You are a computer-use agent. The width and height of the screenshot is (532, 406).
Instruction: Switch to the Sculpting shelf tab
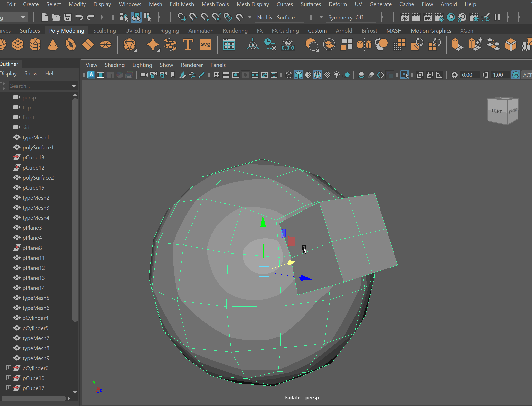click(104, 31)
